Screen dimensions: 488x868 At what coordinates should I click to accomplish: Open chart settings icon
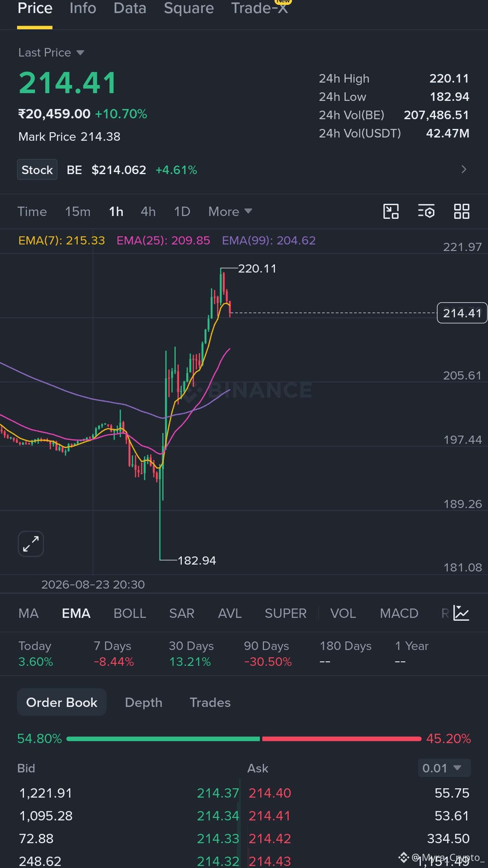pyautogui.click(x=426, y=212)
